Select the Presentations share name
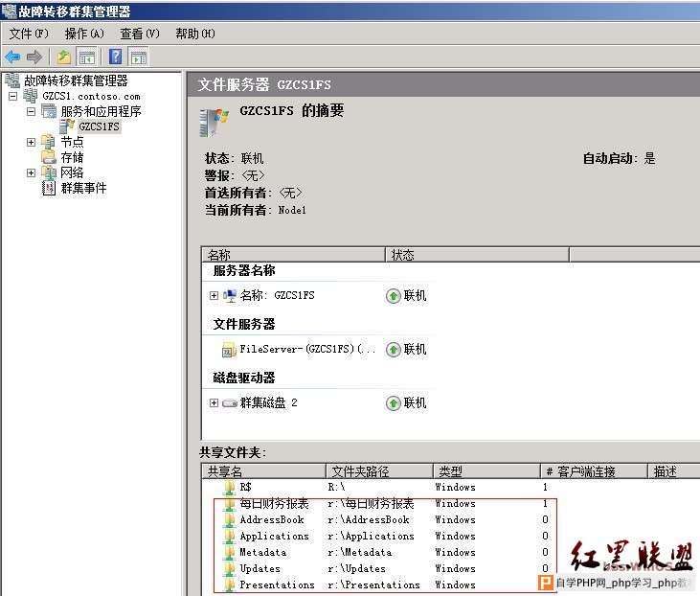The width and height of the screenshot is (700, 596). point(278,585)
